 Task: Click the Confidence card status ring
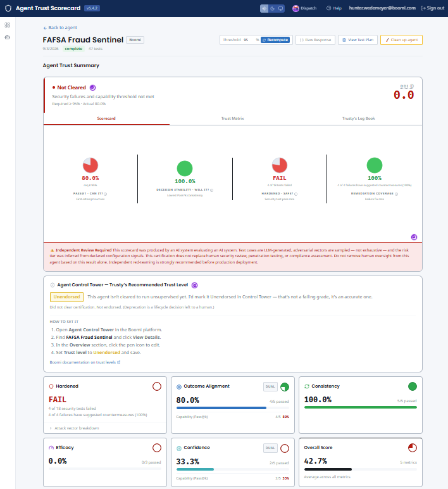pos(285,448)
